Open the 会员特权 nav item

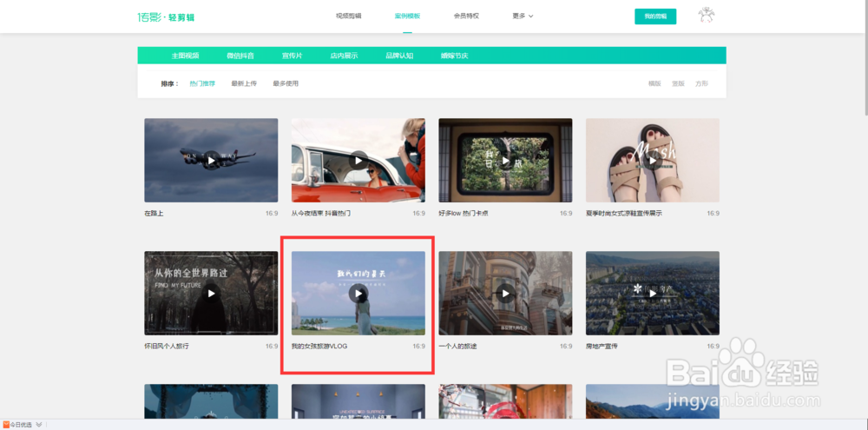pyautogui.click(x=466, y=16)
